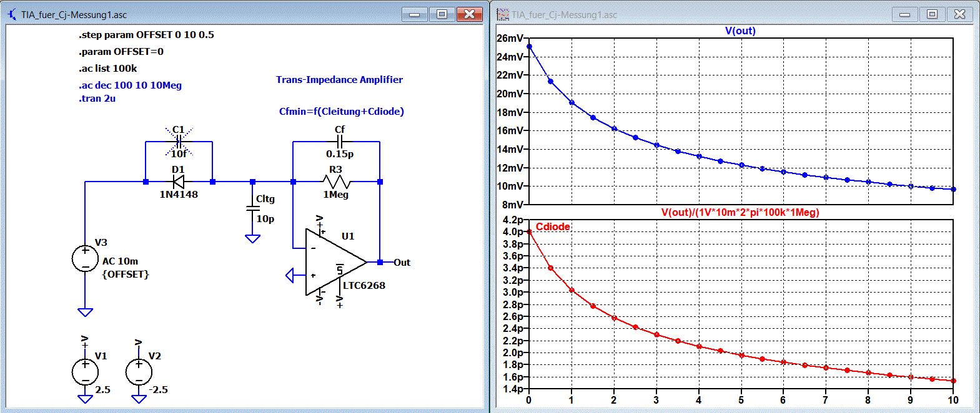Screen dimensions: 980x413
Task: Click the .param OFFSET=0 directive
Action: tap(121, 51)
